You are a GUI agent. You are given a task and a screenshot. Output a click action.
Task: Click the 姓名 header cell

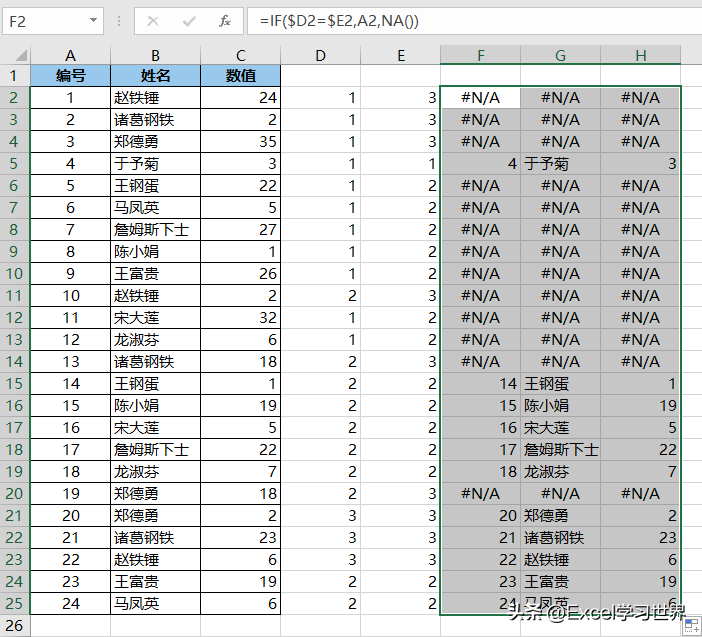coord(155,76)
